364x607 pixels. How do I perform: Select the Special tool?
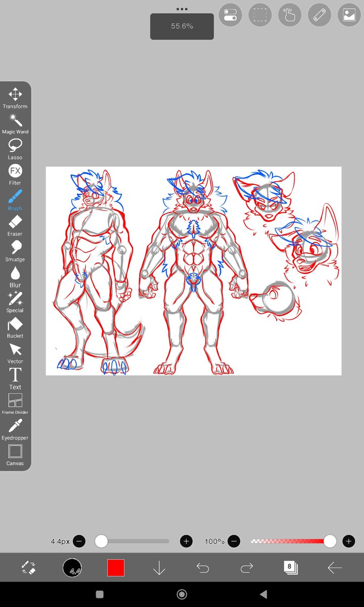[15, 302]
